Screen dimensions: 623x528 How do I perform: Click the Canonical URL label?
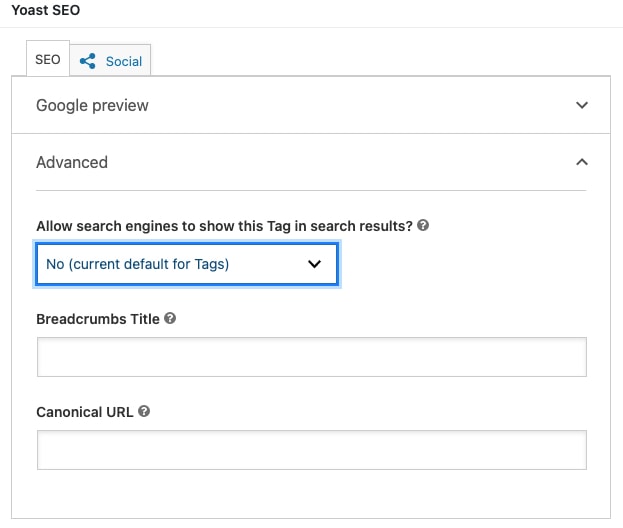pyautogui.click(x=85, y=411)
